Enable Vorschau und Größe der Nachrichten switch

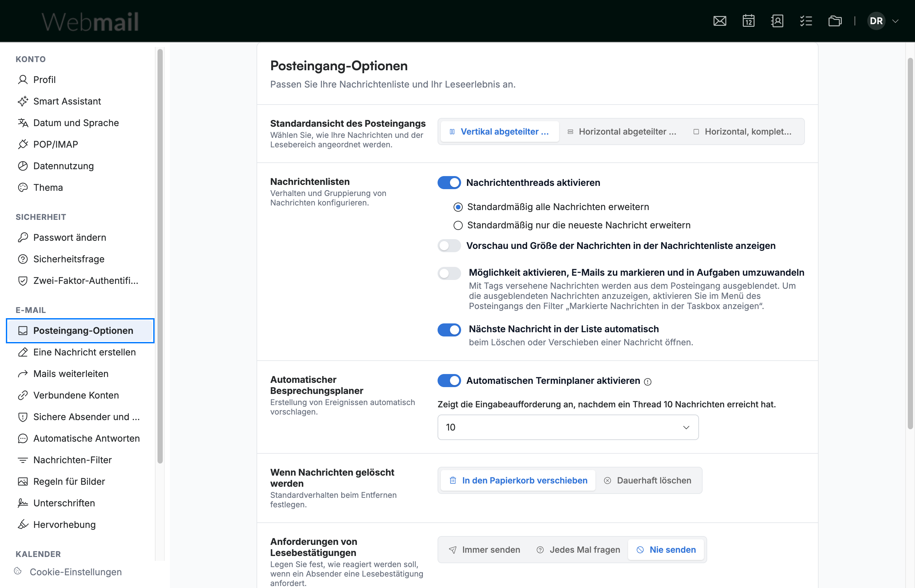pos(449,246)
